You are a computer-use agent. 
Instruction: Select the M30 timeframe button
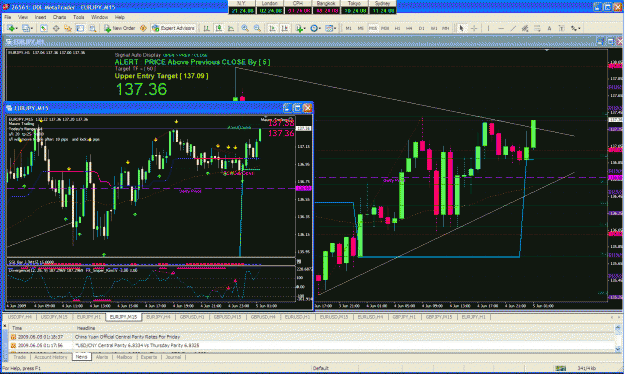(385, 28)
